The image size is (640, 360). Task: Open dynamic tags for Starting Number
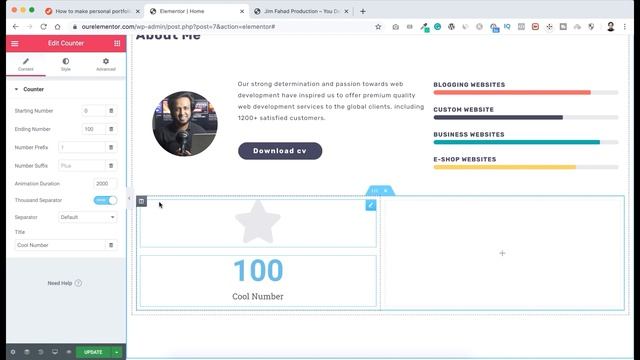(111, 111)
